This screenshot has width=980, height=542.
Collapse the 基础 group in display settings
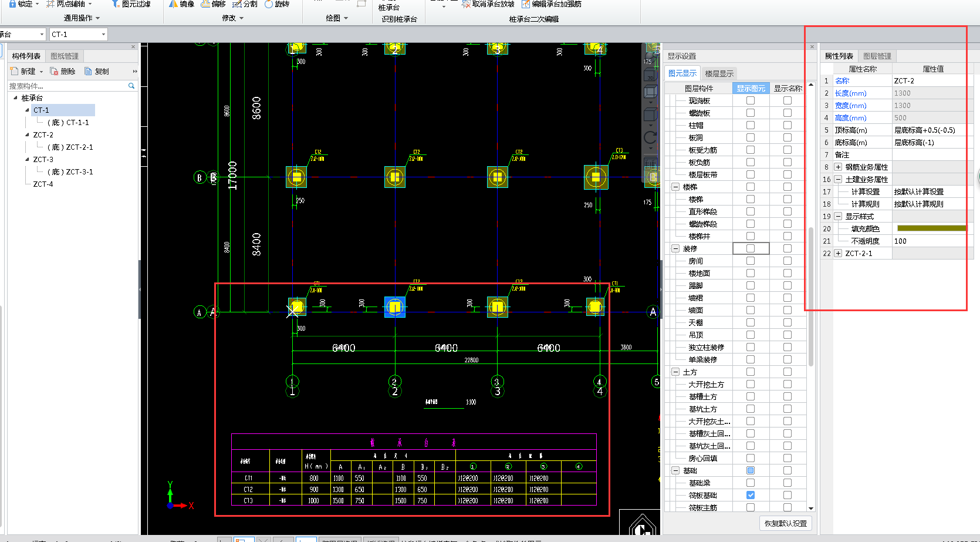click(x=675, y=470)
